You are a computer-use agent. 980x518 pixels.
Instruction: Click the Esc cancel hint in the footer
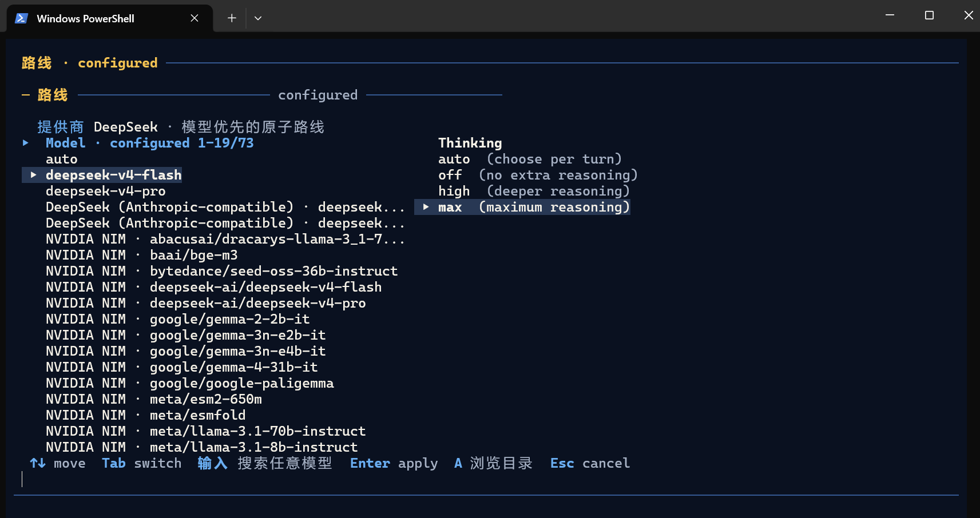pos(590,463)
